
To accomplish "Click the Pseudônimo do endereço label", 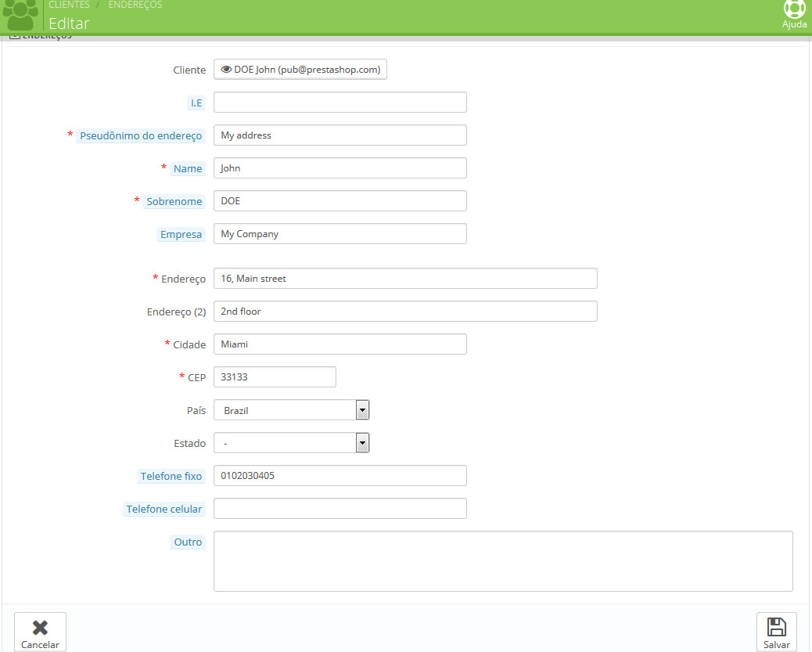I will [141, 135].
